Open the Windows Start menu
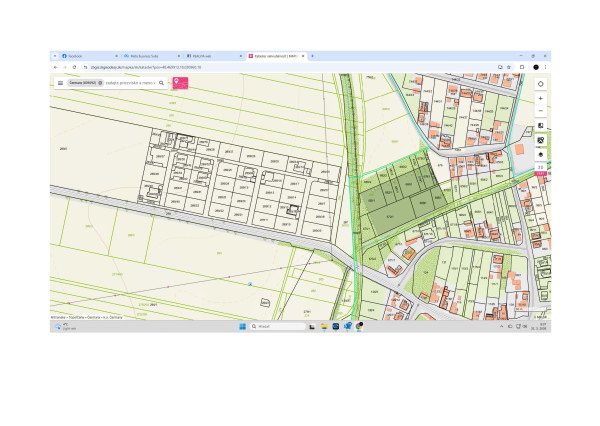 [x=240, y=326]
